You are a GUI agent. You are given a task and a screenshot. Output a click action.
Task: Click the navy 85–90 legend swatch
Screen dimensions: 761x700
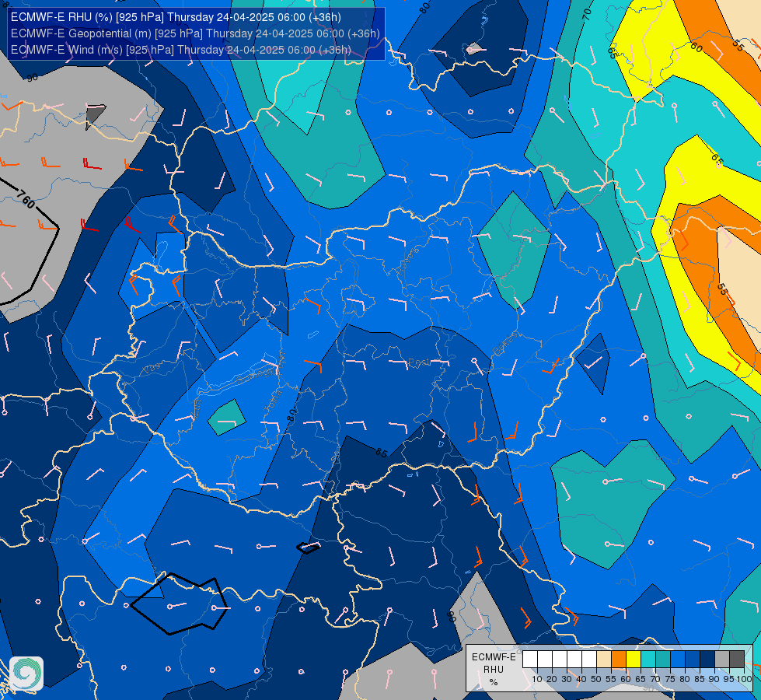(x=707, y=660)
